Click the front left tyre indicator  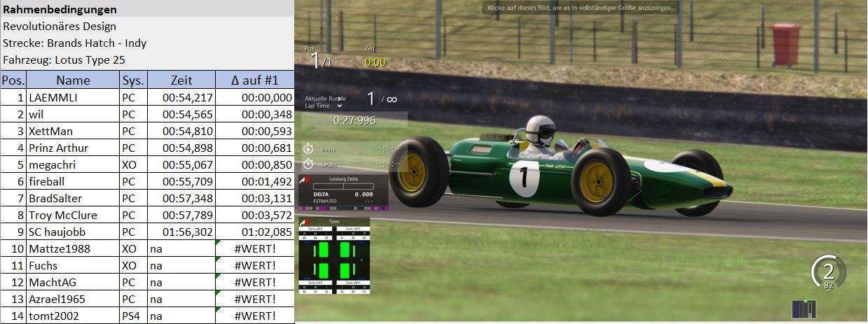pos(322,250)
